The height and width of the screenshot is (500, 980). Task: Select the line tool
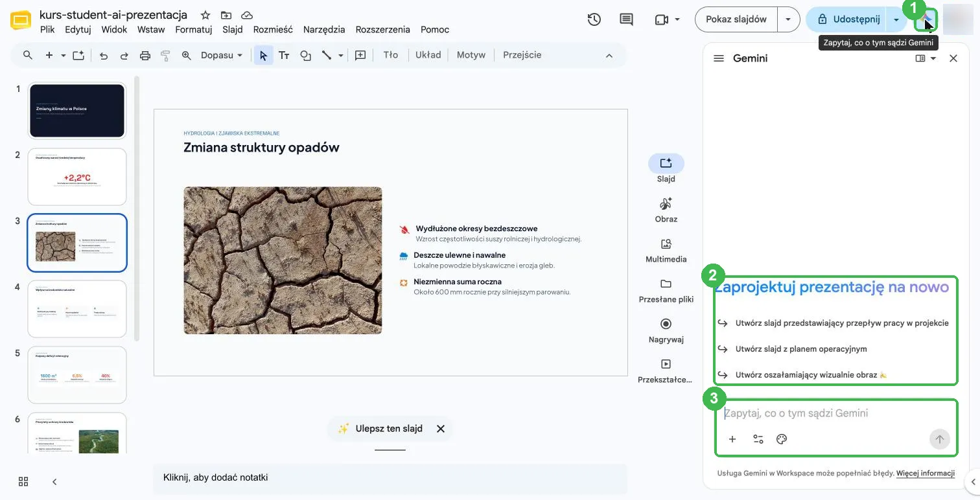pos(326,56)
